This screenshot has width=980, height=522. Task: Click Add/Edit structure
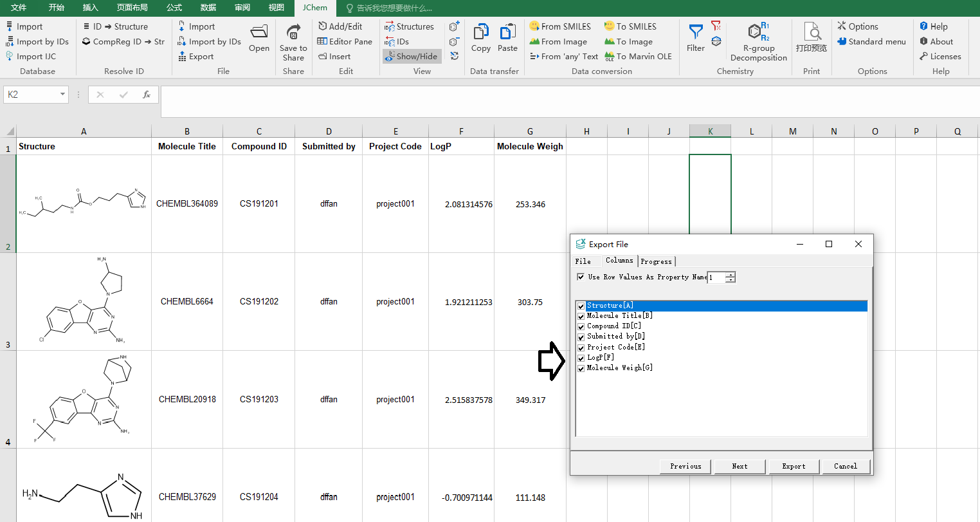[340, 26]
